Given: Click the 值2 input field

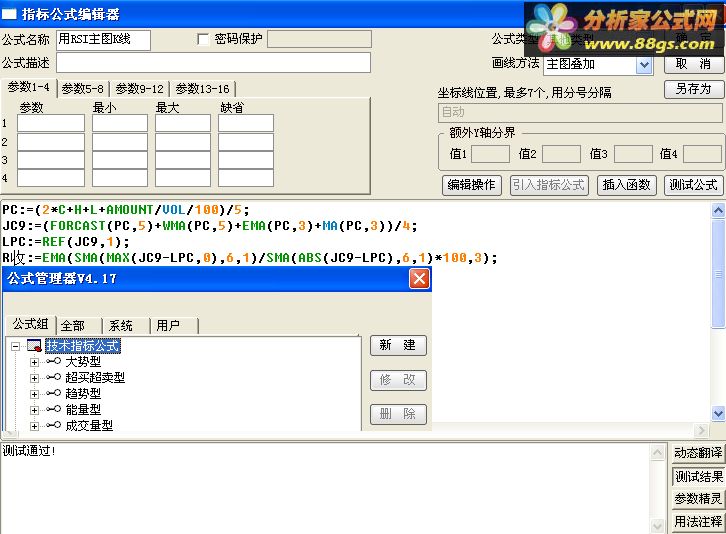Looking at the screenshot, I should pos(561,154).
